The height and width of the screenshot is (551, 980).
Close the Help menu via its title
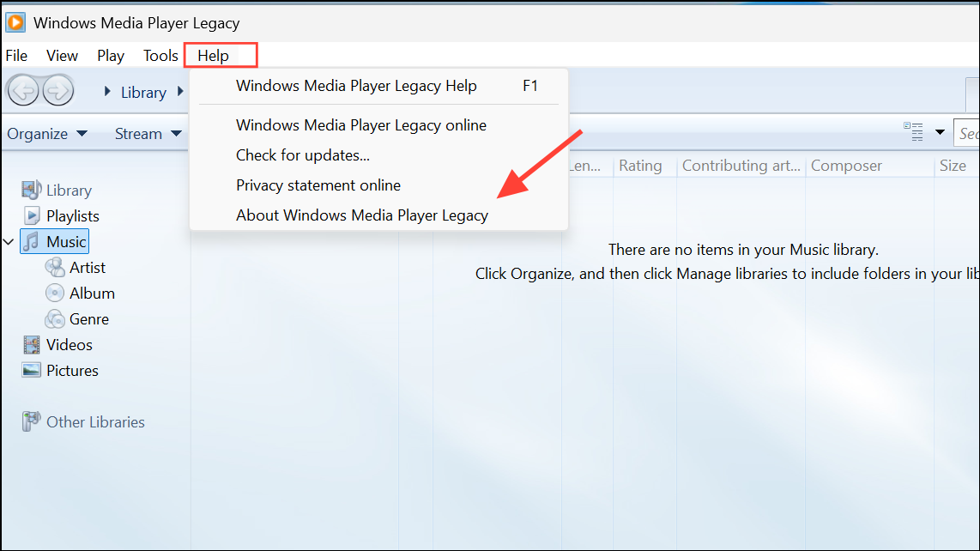coord(214,56)
